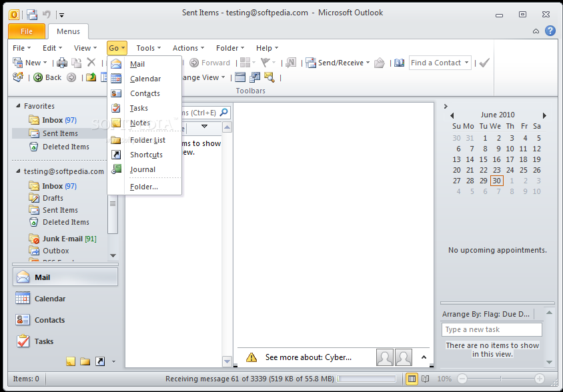Click the Print icon in the toolbar
Image resolution: width=563 pixels, height=392 pixels.
62,63
